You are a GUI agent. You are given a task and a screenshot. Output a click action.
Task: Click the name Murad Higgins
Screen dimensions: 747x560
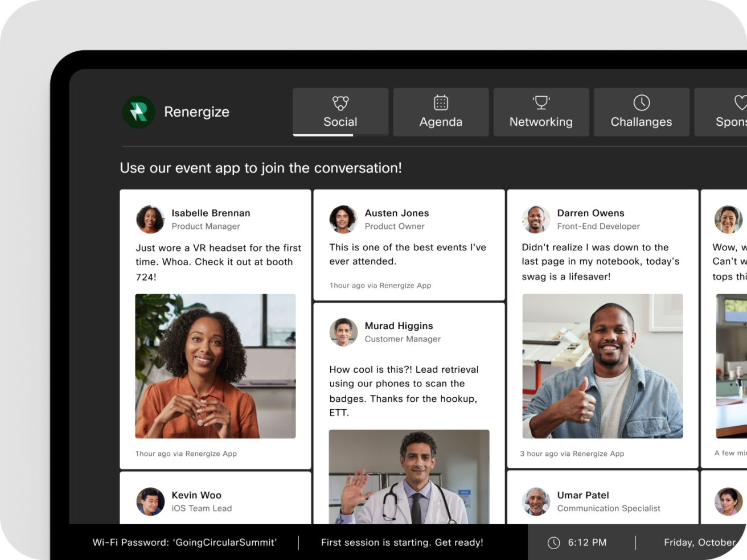[399, 326]
